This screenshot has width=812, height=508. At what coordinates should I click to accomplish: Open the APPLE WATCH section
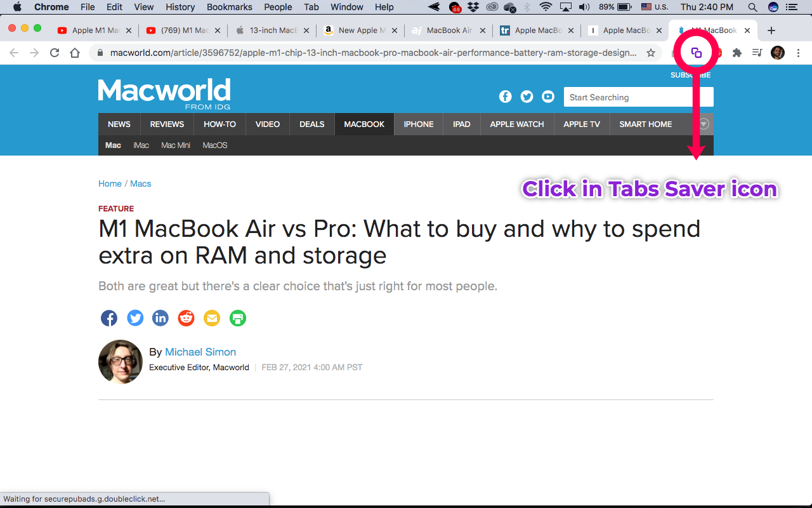point(517,124)
